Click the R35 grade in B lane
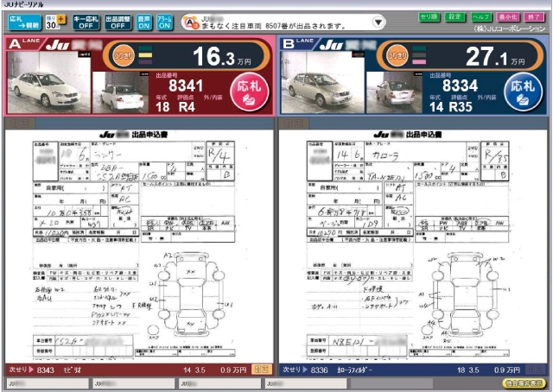The width and height of the screenshot is (553, 392). [x=461, y=107]
